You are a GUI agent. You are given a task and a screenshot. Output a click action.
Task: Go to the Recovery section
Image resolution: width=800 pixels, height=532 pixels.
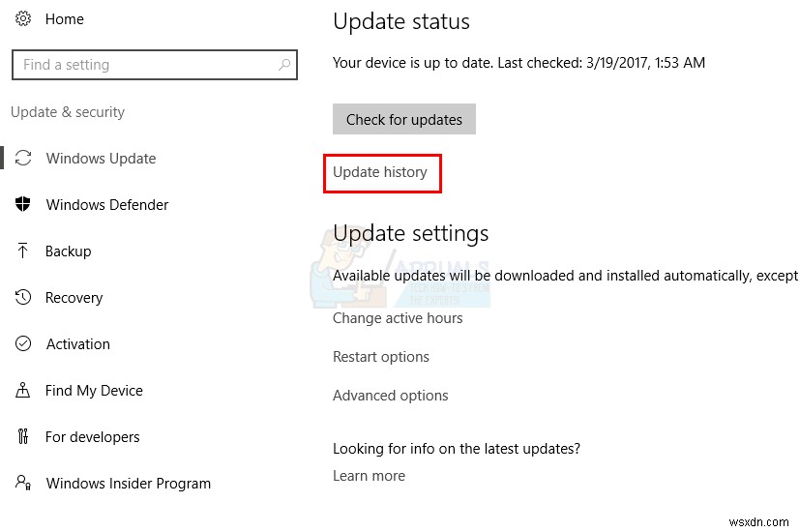click(x=74, y=298)
